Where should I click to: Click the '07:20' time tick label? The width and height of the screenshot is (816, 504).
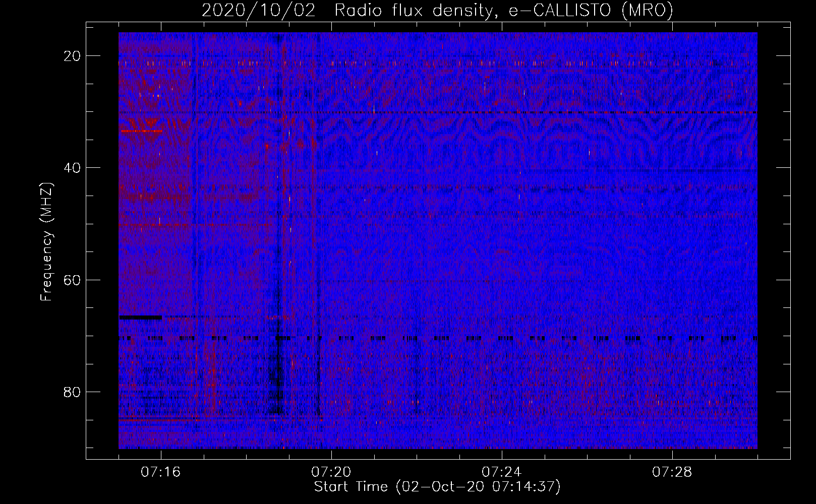click(331, 472)
